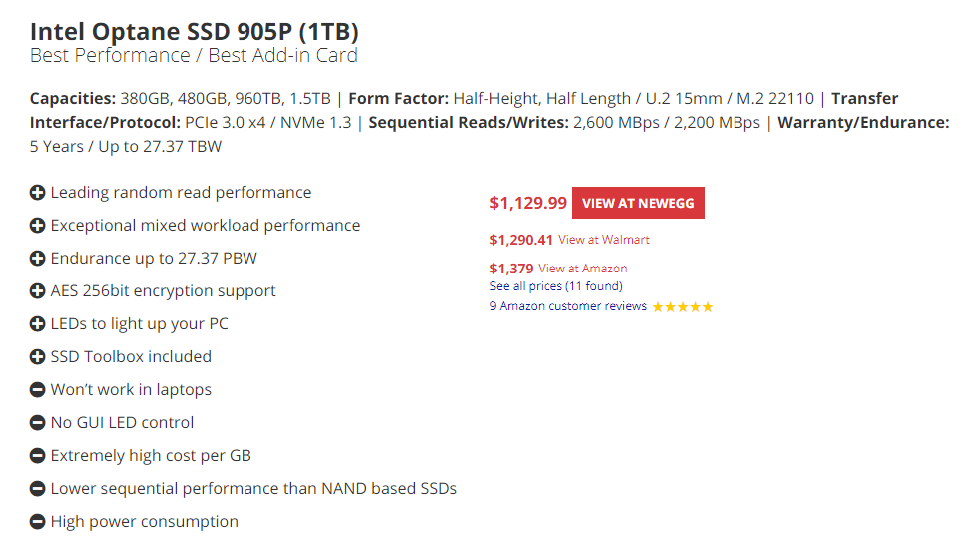Click plus icon beside LEDs to light up your PC
This screenshot has width=980, height=542.
tap(38, 324)
